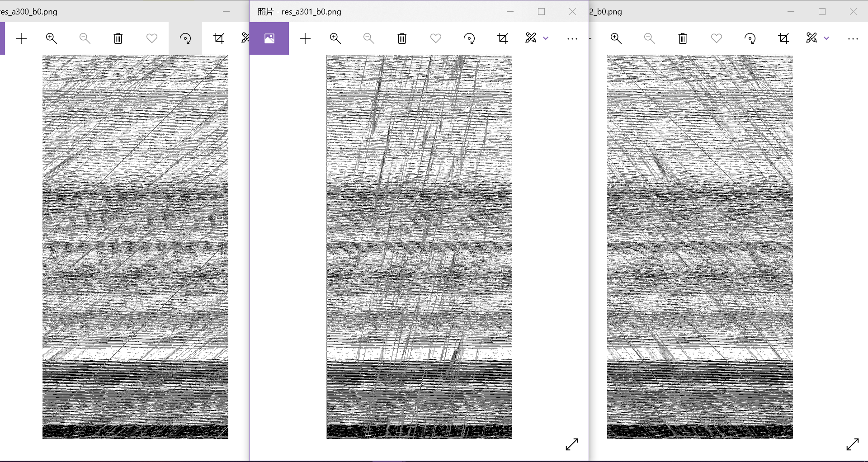Enter fullscreen in rightmost 2_b0.png window
868x462 pixels.
pos(853,444)
